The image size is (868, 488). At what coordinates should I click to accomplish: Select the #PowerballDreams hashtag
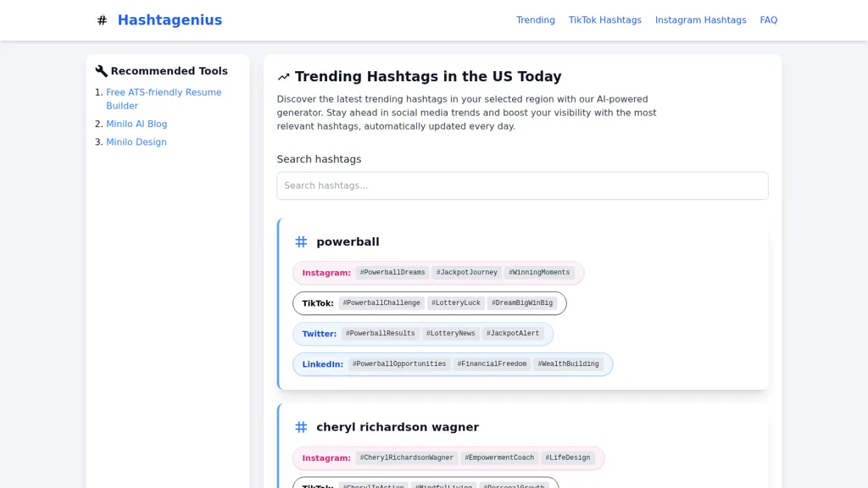[x=392, y=273]
